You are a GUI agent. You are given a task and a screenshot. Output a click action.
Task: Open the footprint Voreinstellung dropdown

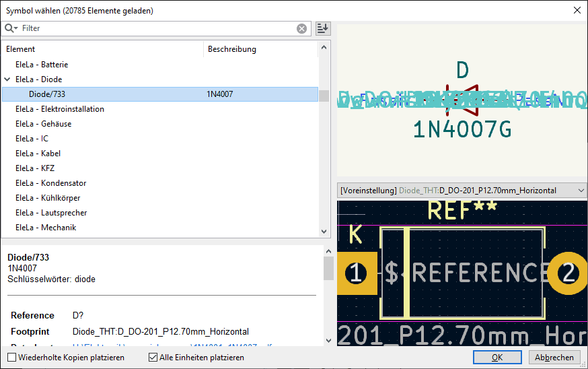tap(461, 191)
